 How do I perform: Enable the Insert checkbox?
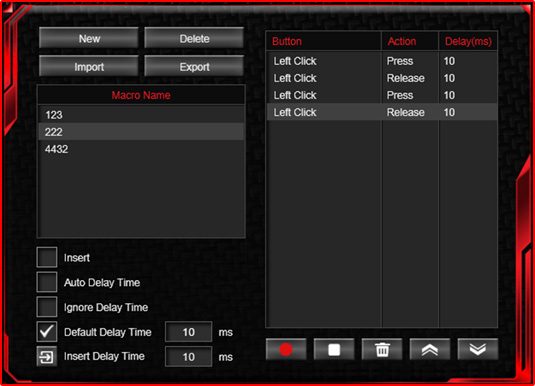[x=47, y=257]
